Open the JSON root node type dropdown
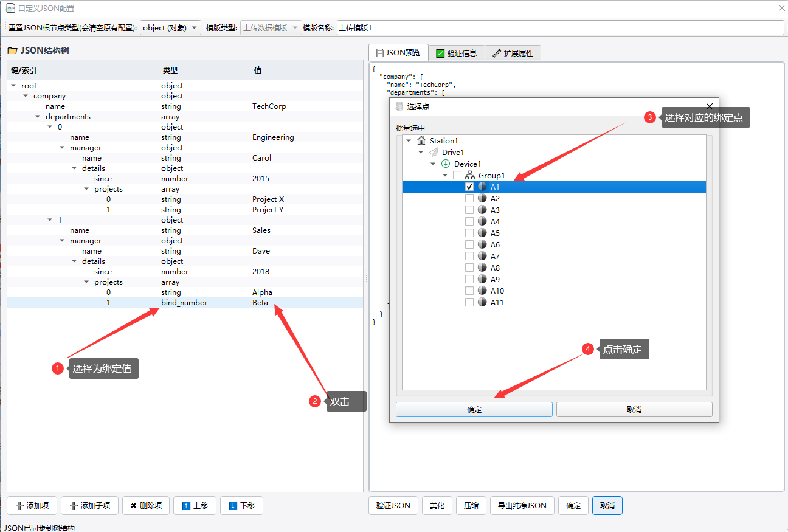 (x=170, y=28)
